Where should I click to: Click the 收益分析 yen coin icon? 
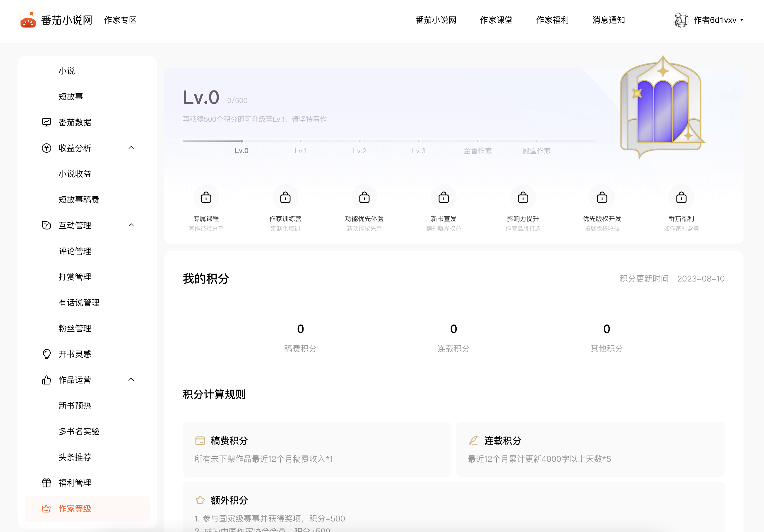(x=47, y=148)
